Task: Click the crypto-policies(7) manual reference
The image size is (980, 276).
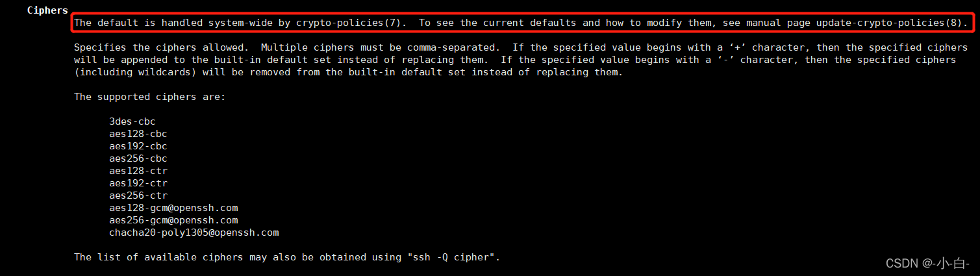Action: pyautogui.click(x=352, y=23)
